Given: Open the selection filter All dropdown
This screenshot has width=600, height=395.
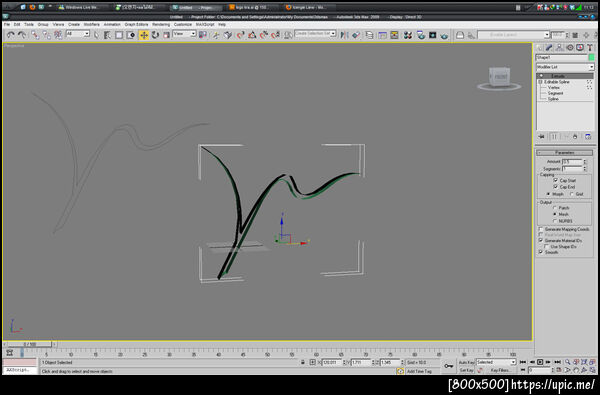Looking at the screenshot, I should tap(78, 34).
